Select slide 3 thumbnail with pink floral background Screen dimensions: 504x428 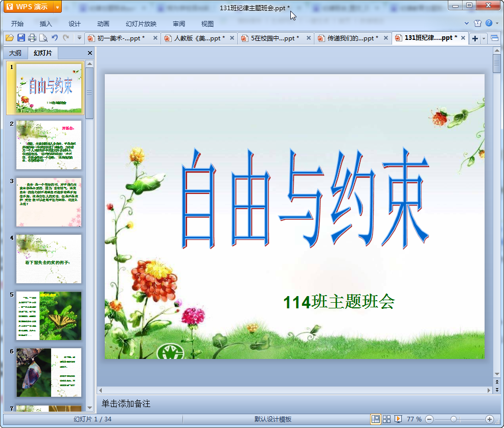click(49, 202)
